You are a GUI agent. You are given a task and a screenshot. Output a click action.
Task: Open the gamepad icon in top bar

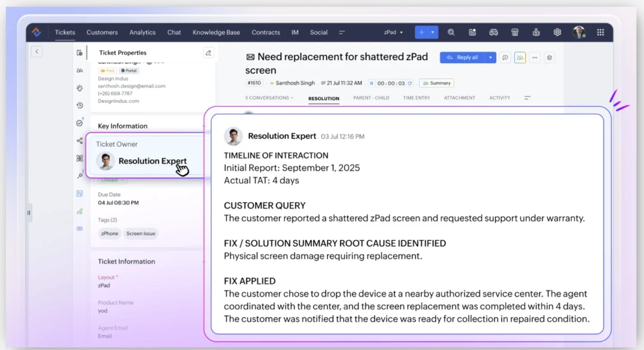pyautogui.click(x=494, y=32)
